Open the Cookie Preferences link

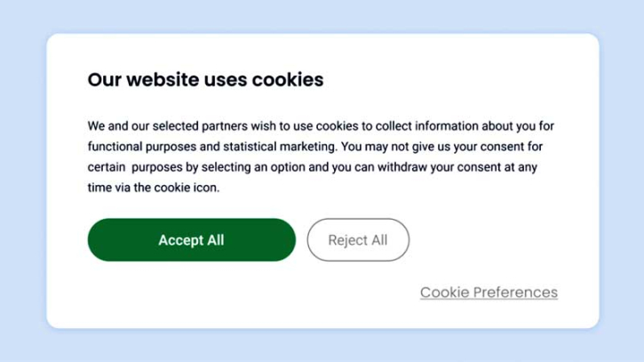(x=489, y=292)
